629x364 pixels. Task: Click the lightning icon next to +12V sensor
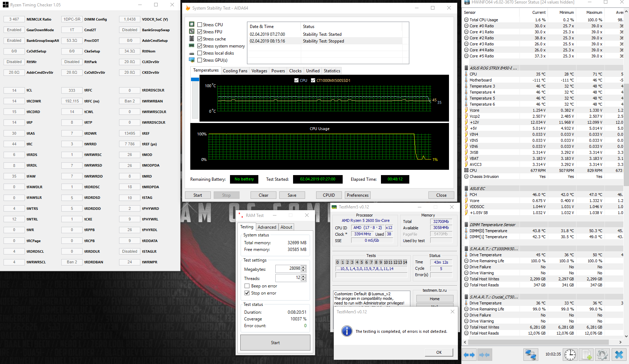pos(466,122)
